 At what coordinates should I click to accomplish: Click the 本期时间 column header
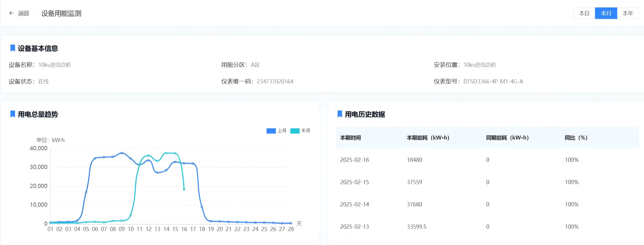point(350,138)
